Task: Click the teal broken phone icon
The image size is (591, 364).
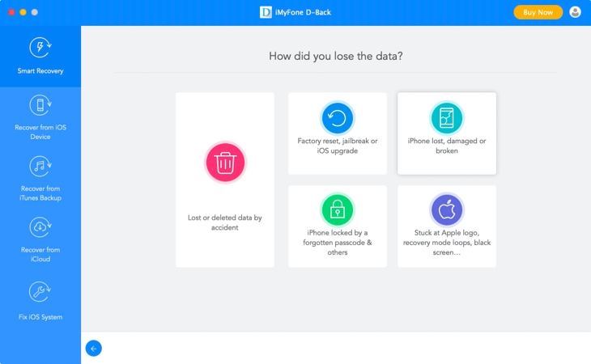Action: coord(447,118)
